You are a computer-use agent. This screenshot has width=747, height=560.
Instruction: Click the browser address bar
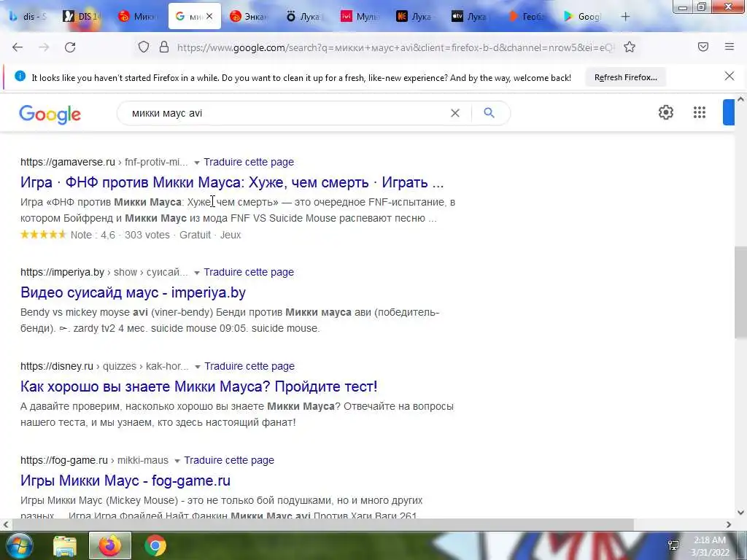point(395,47)
